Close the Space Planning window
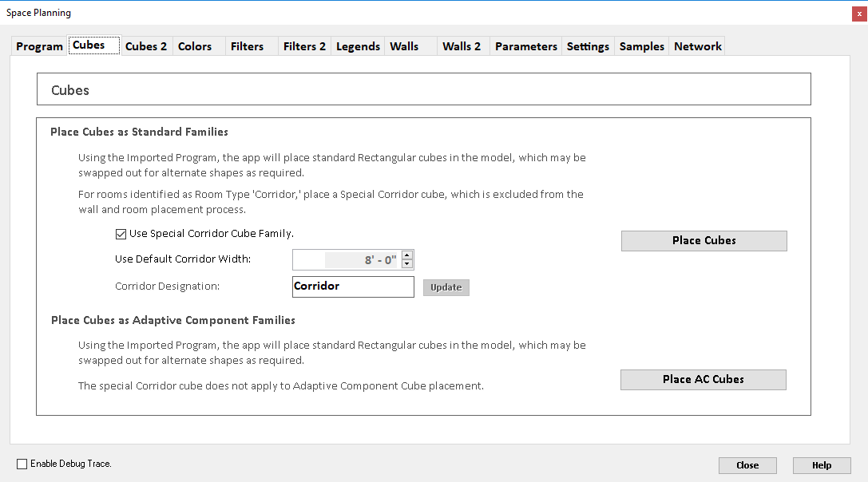Screen dimensions: 868x482 (858, 14)
